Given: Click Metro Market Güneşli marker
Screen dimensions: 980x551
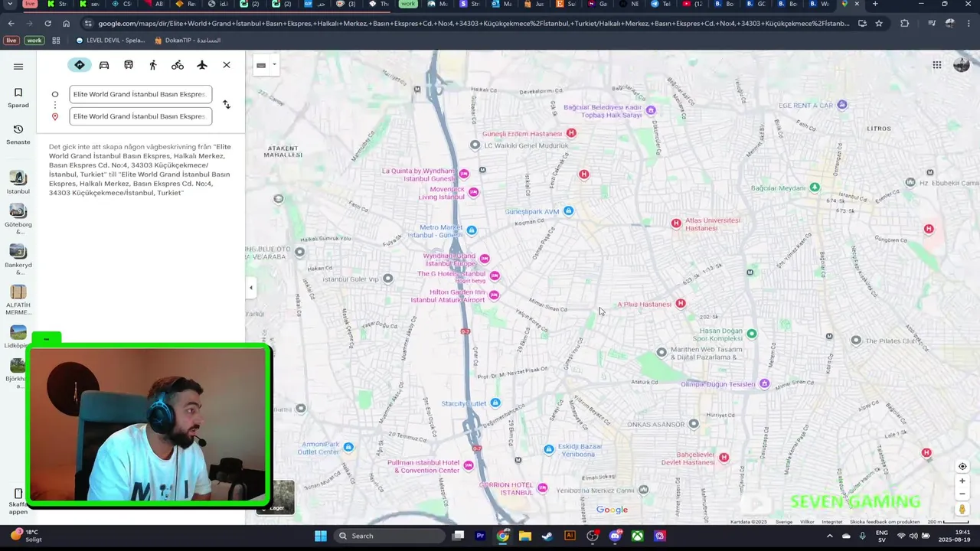Looking at the screenshot, I should tap(472, 230).
